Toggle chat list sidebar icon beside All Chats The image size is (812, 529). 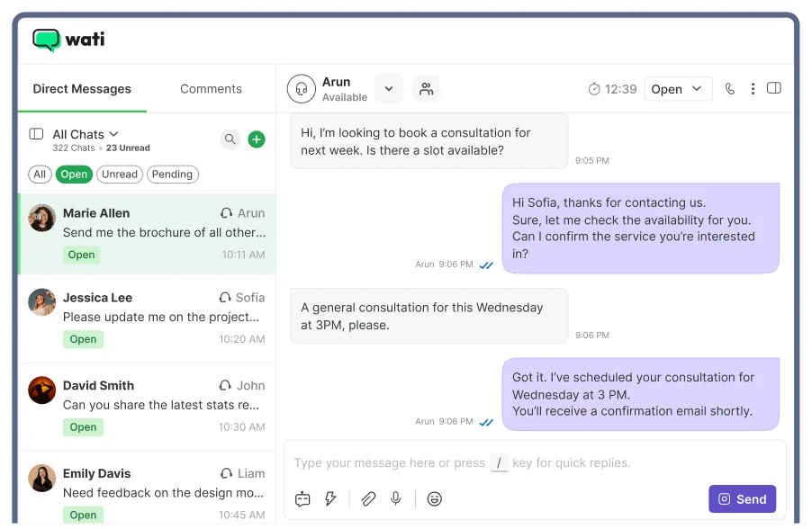click(x=36, y=134)
